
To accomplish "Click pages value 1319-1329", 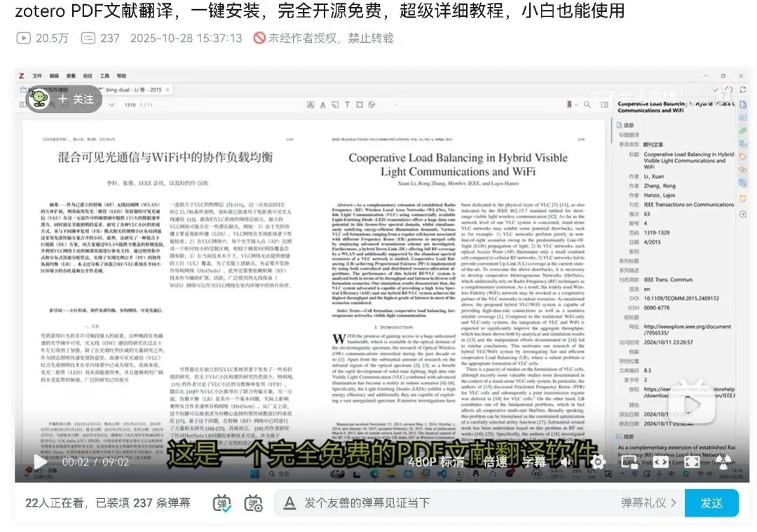I will coord(657,233).
